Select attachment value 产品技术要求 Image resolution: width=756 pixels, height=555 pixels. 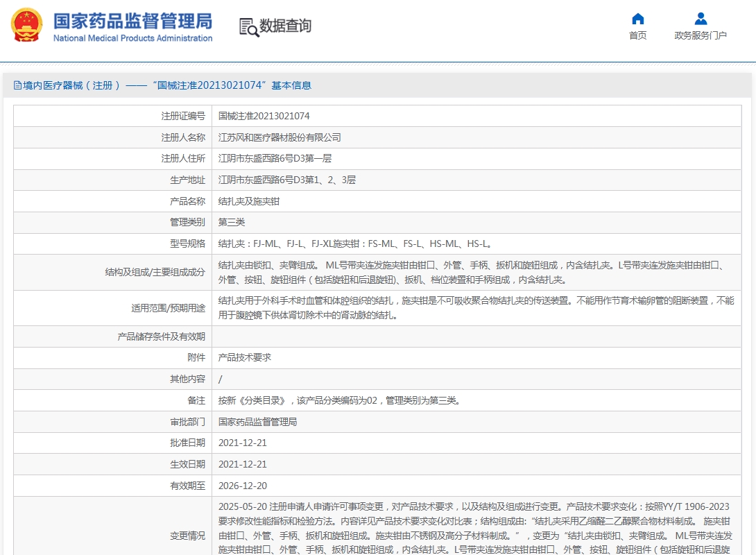coord(244,358)
